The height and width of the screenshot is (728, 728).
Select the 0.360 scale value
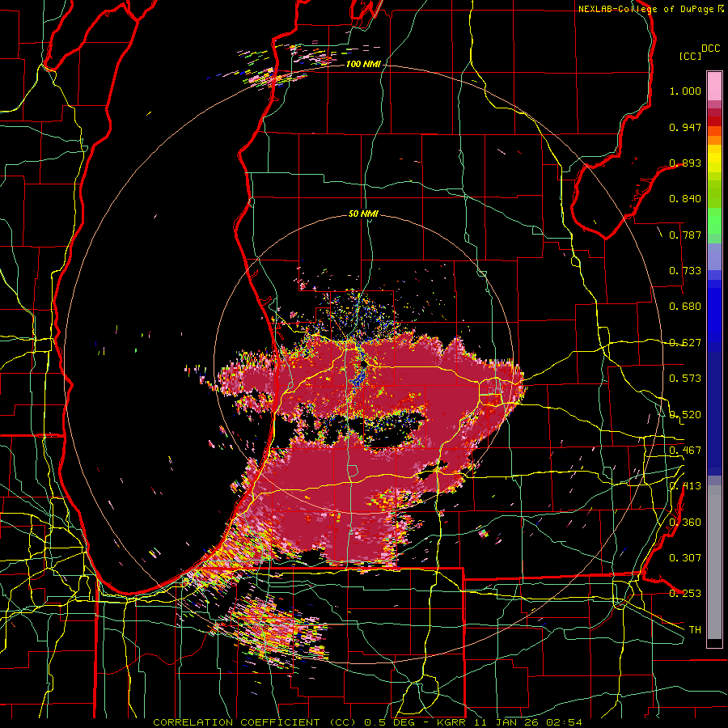tap(685, 522)
